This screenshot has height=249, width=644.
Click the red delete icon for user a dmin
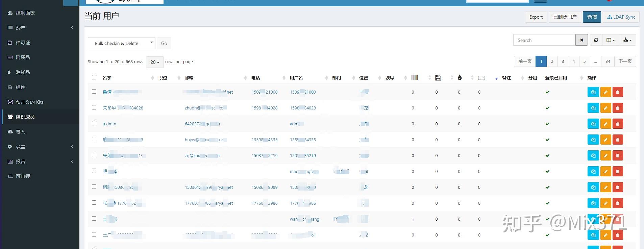click(618, 124)
